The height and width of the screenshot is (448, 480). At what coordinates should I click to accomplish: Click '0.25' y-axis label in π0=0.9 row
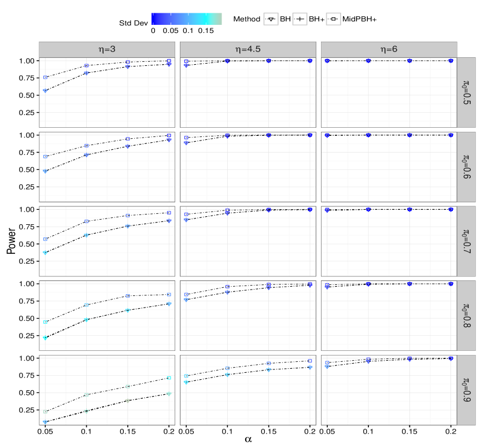coord(27,410)
